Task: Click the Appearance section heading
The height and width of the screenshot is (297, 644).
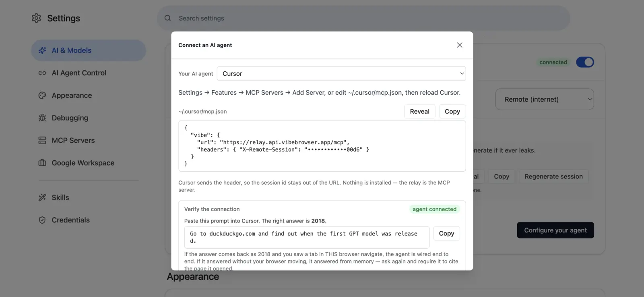Action: 193,277
